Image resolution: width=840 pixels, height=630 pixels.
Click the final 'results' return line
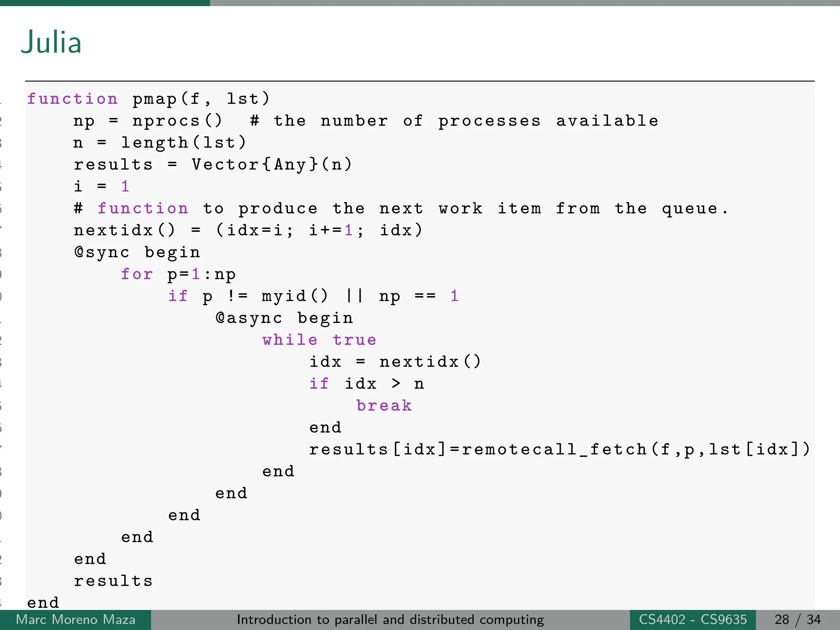(114, 581)
